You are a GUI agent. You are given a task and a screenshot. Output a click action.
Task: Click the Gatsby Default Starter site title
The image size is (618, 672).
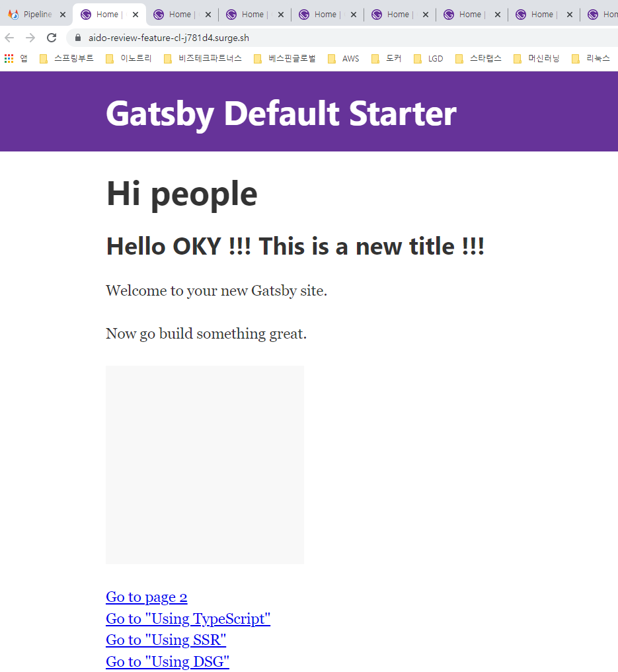281,114
